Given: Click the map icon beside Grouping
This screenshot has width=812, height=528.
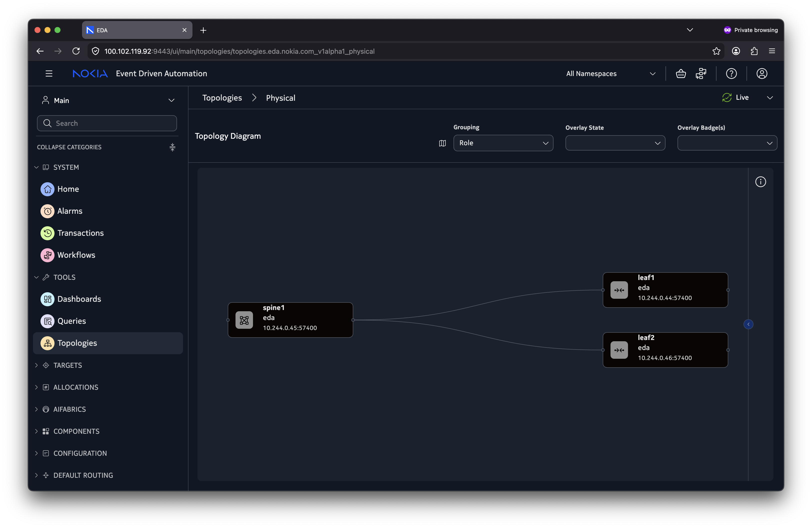Looking at the screenshot, I should 442,143.
